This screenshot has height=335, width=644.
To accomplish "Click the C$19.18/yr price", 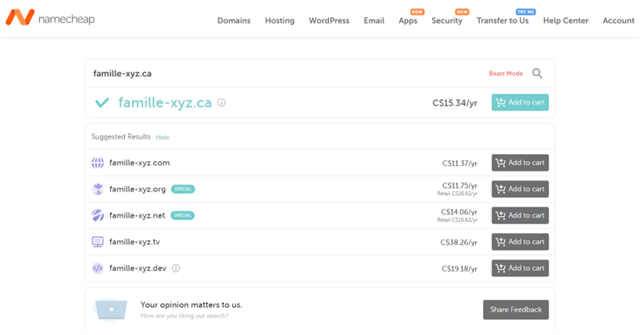I will pos(460,268).
